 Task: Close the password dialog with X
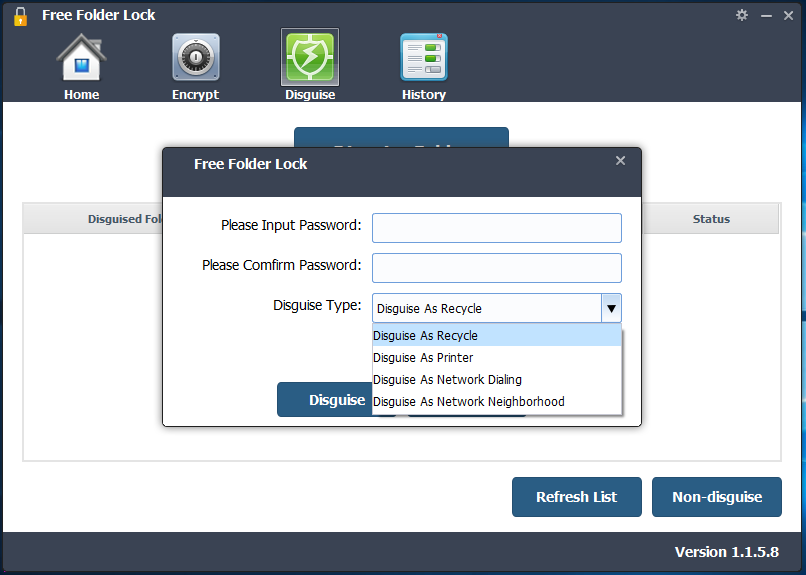tap(620, 161)
